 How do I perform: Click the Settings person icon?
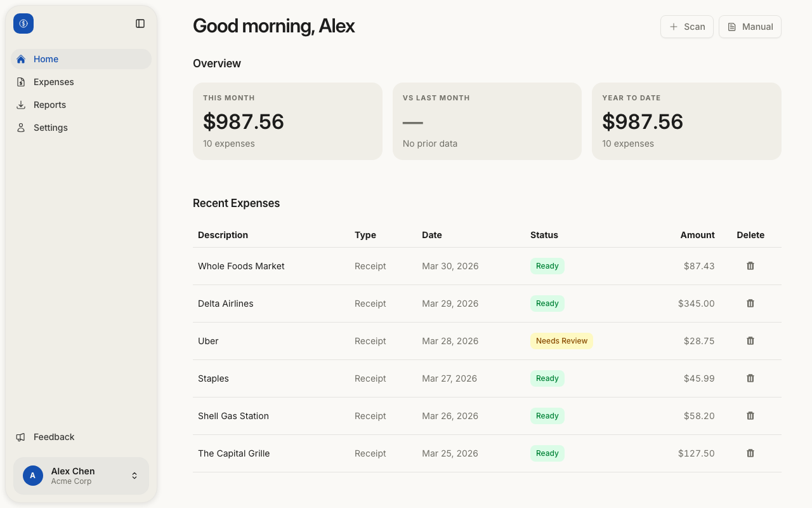[21, 127]
